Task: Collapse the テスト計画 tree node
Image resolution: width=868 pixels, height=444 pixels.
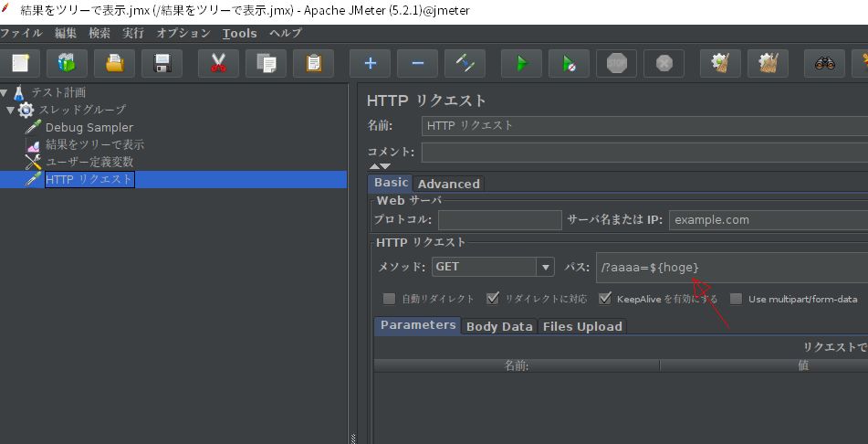Action: pyautogui.click(x=5, y=92)
